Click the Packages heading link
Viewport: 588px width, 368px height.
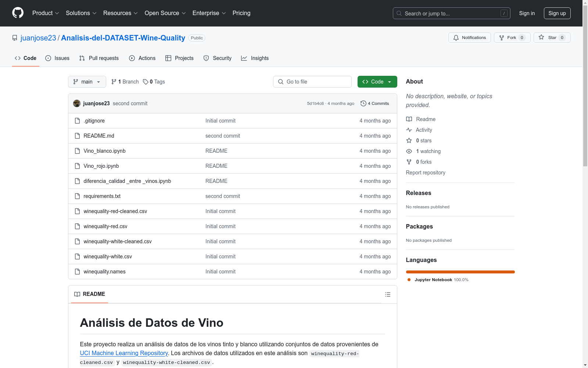(x=419, y=226)
